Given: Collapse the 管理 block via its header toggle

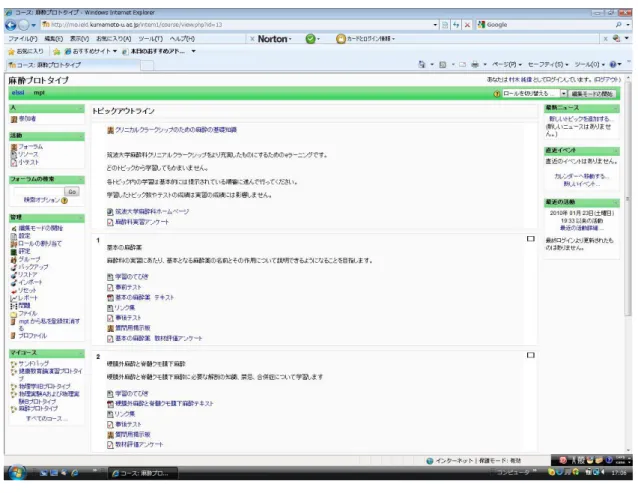Looking at the screenshot, I should pyautogui.click(x=81, y=218).
